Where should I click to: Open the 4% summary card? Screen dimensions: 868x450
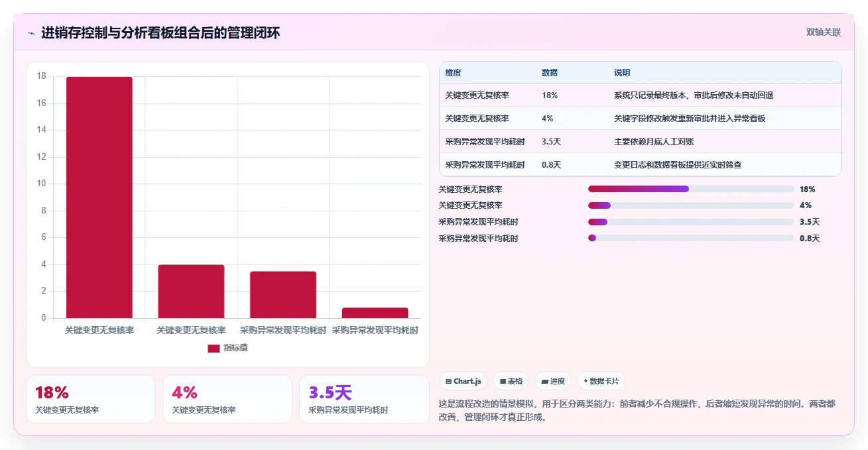click(227, 399)
